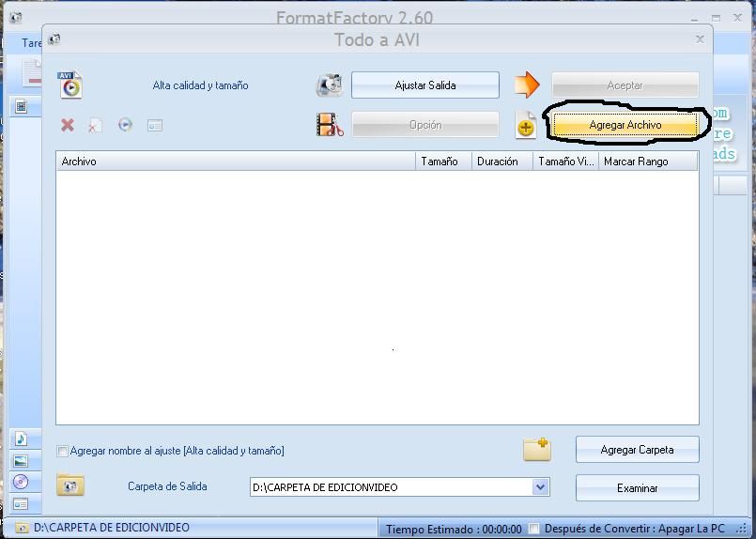Click the red X remove icon
756x539 pixels.
coord(68,125)
